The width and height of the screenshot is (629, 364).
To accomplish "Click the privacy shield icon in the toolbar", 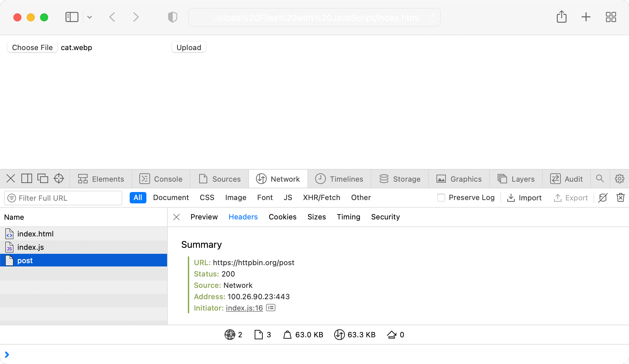I will (172, 17).
